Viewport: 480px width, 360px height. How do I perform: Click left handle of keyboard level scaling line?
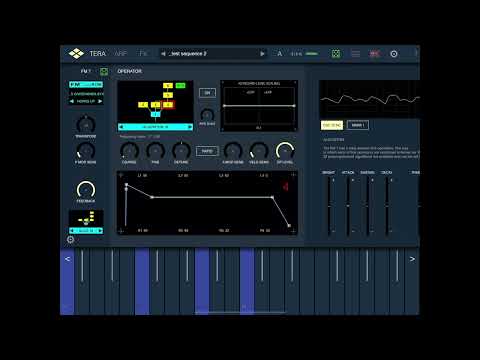[x=224, y=106]
